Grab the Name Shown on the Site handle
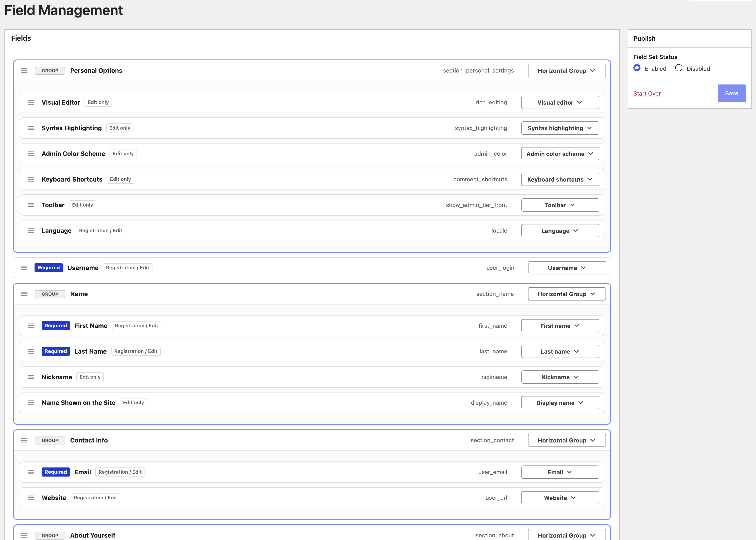The image size is (756, 540). click(31, 402)
